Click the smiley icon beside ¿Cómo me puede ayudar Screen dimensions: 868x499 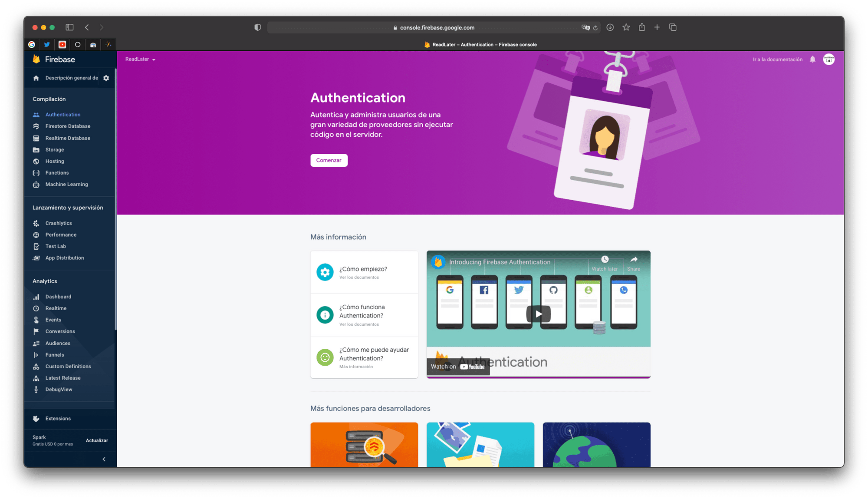[x=325, y=357]
